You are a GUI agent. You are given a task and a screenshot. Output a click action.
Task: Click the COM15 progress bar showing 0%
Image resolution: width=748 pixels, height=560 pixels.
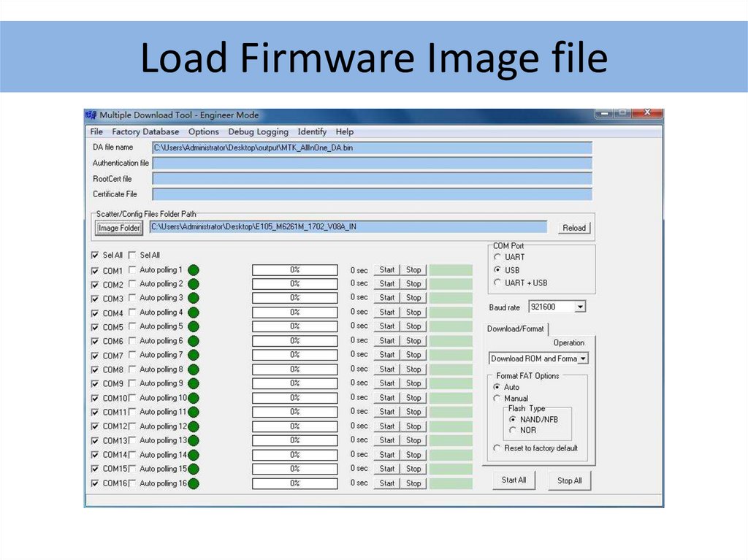point(295,469)
